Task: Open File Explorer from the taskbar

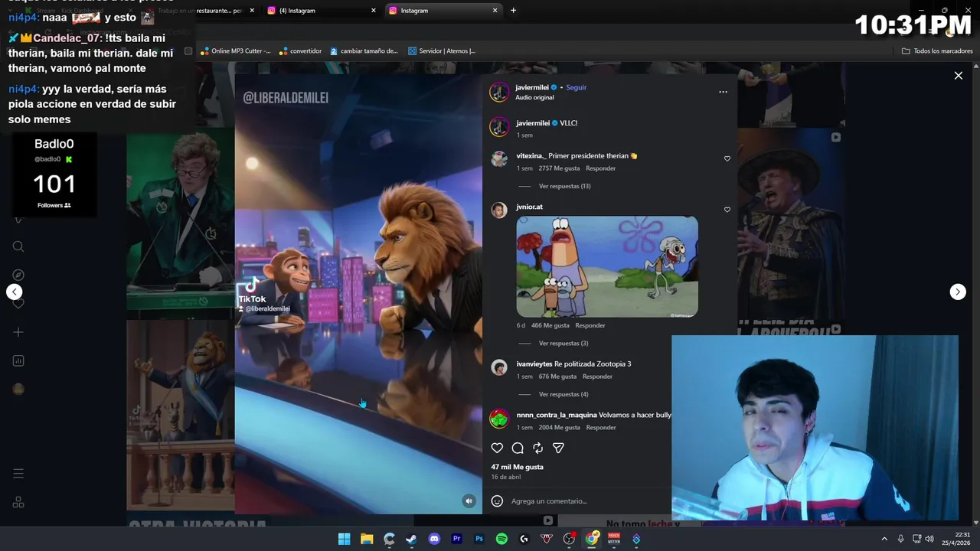Action: pyautogui.click(x=367, y=539)
